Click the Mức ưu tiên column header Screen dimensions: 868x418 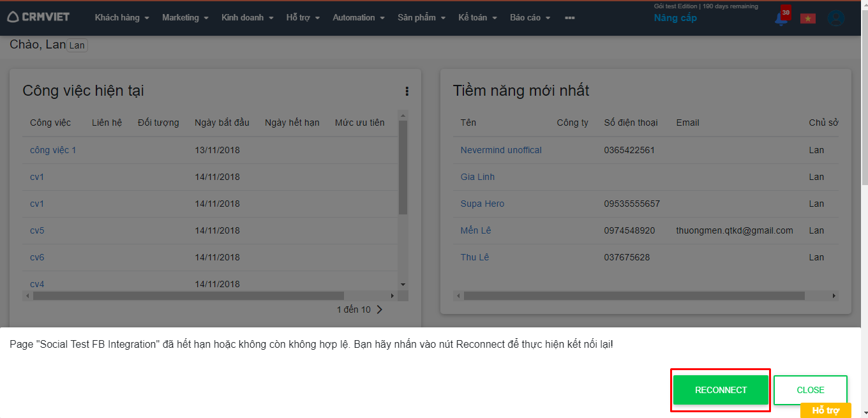pos(360,123)
